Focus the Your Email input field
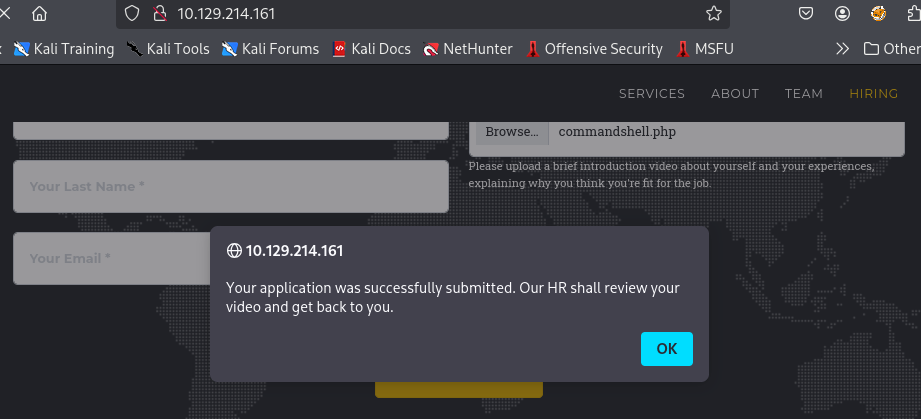The width and height of the screenshot is (921, 419). pos(110,258)
